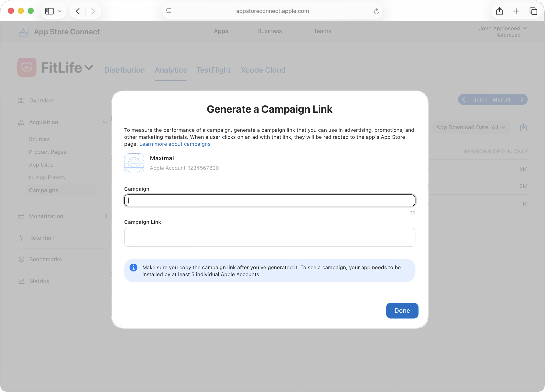The width and height of the screenshot is (545, 392).
Task: Toggle the Safari sidebar icon
Action: (50, 11)
